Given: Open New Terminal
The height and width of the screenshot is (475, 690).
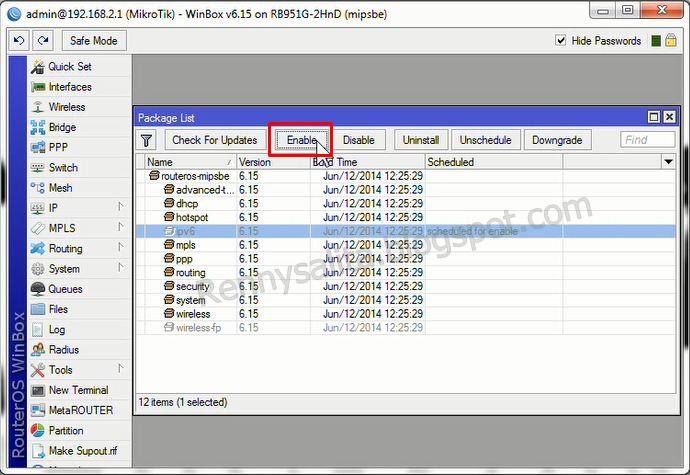Looking at the screenshot, I should [78, 390].
